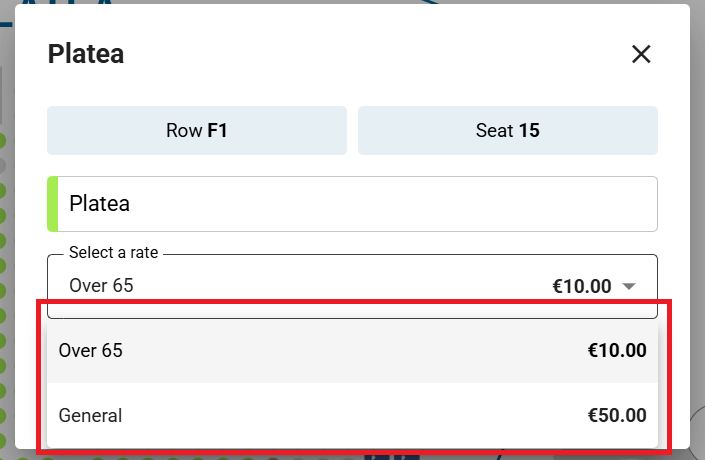705x460 pixels.
Task: Click the red seat dot at bottom edge
Action: (272, 458)
